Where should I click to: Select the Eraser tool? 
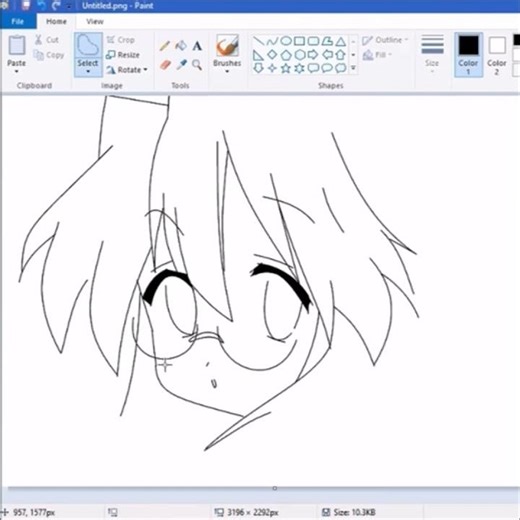point(165,65)
